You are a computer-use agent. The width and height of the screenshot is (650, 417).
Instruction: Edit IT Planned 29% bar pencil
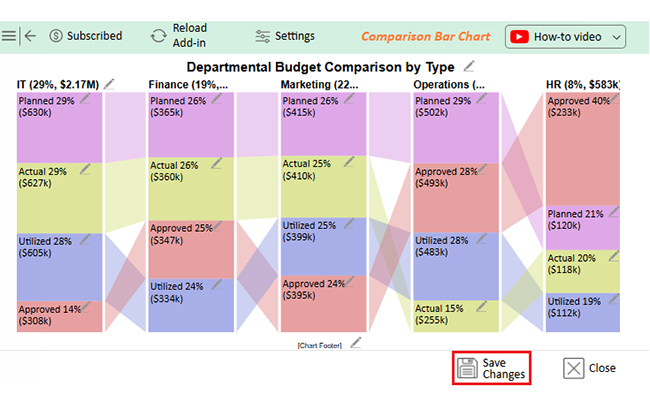(x=85, y=99)
